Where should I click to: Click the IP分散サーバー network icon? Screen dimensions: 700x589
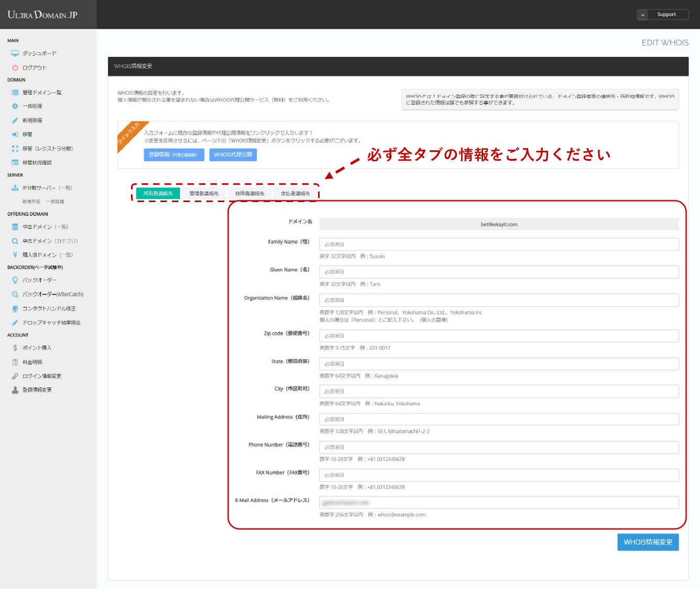[15, 188]
